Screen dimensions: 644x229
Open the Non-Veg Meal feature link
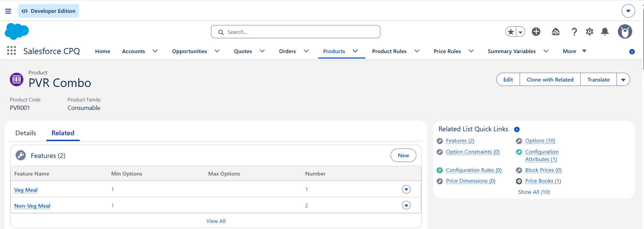point(32,206)
